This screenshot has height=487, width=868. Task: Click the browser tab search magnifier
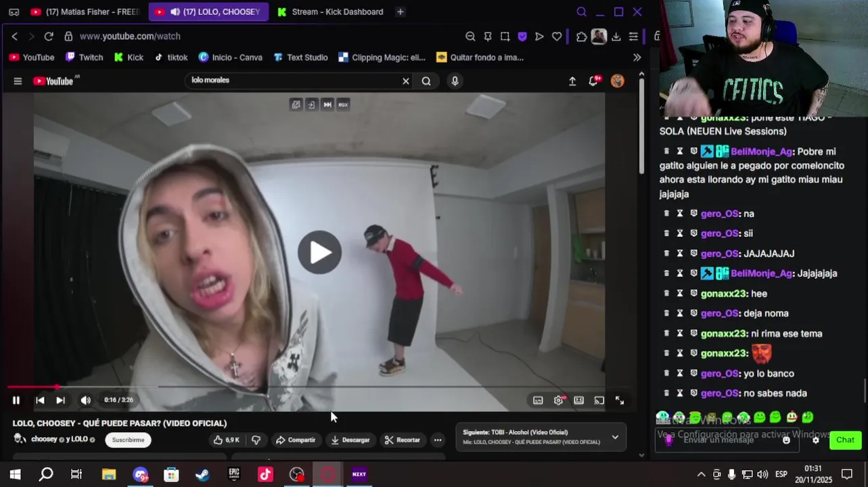(x=581, y=11)
